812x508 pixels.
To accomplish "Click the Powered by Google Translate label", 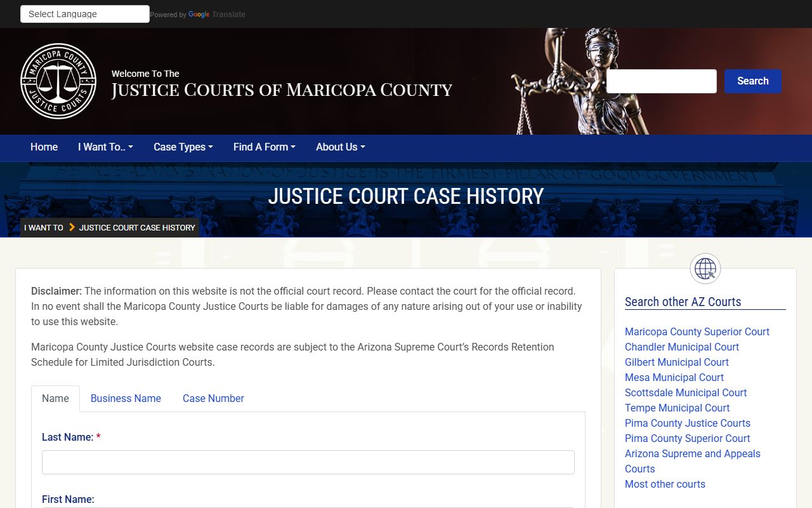I will pos(198,15).
